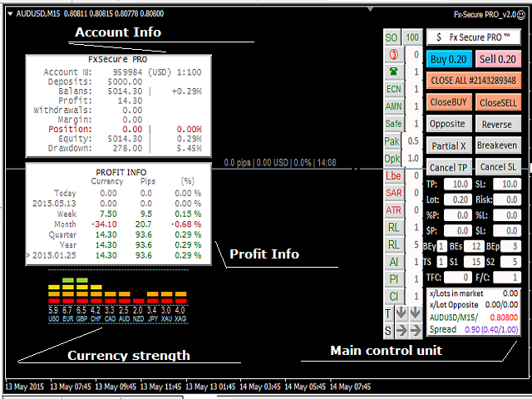
Task: Click the right-hand arrow in S row
Action: point(415,331)
